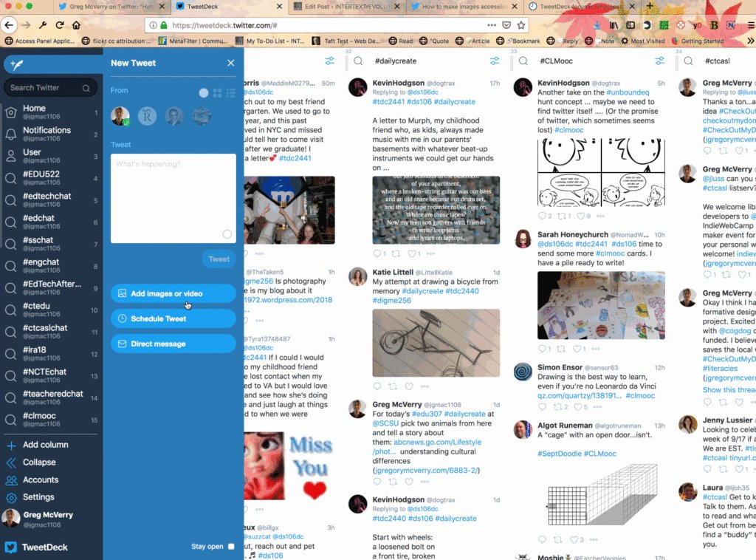
Task: Click the Direct message button
Action: [x=173, y=344]
